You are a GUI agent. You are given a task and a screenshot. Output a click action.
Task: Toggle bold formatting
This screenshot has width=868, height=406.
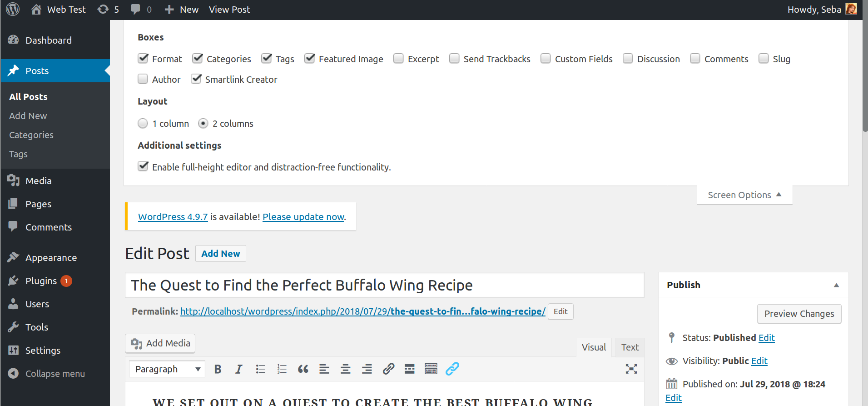[218, 369]
